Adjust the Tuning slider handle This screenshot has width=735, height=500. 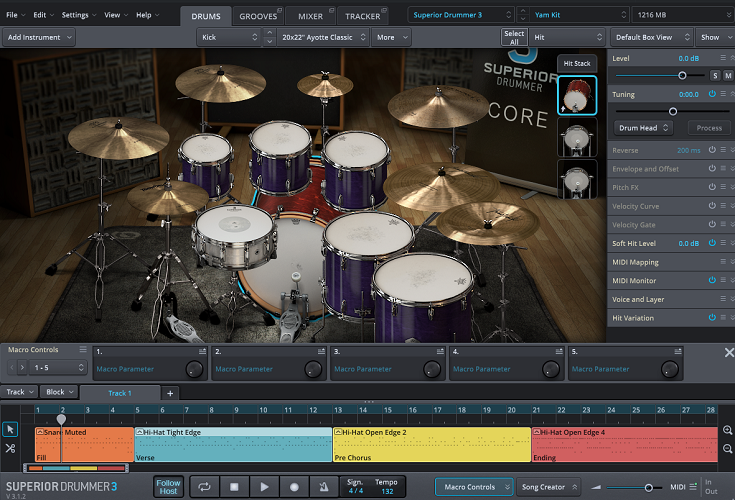673,111
